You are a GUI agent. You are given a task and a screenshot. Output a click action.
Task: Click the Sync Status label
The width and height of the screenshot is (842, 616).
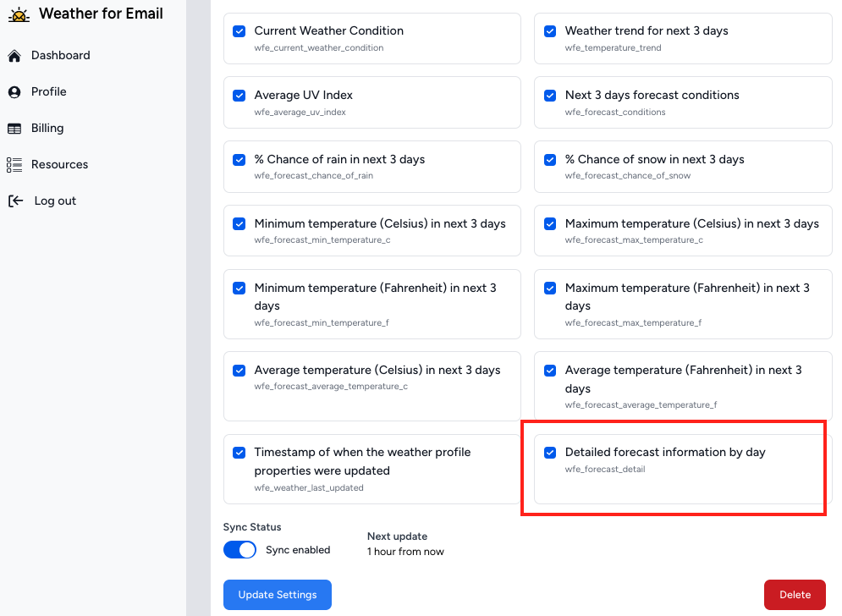coord(252,527)
